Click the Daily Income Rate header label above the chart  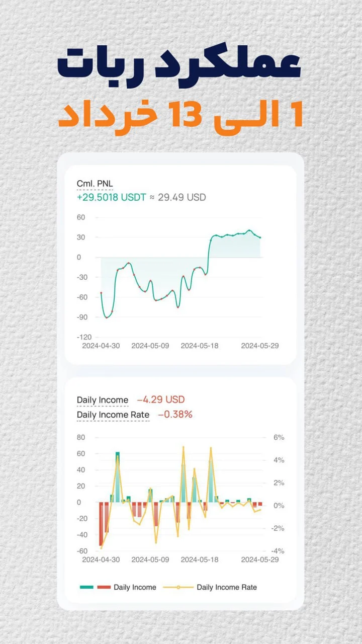click(113, 415)
